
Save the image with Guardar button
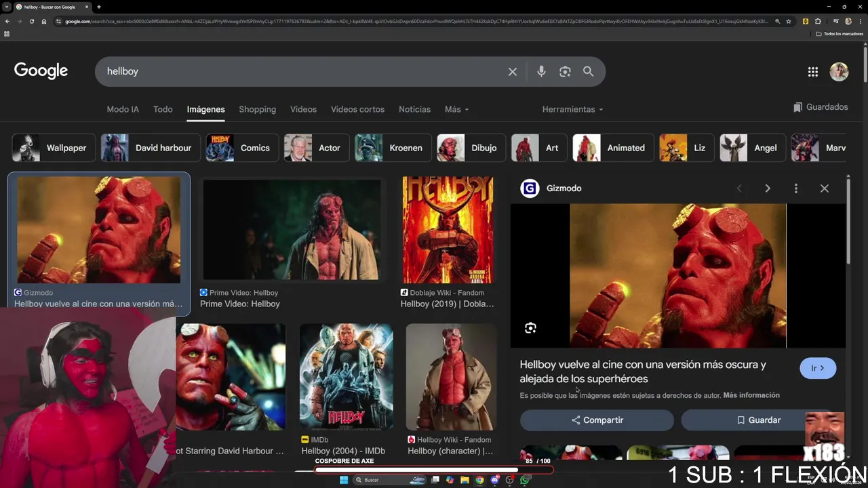[x=758, y=420]
